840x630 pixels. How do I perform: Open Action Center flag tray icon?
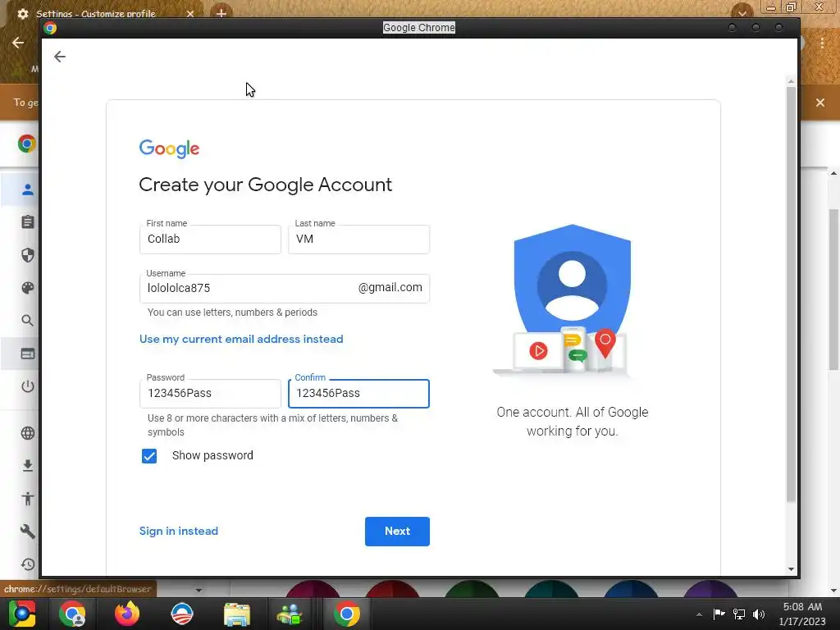point(719,614)
